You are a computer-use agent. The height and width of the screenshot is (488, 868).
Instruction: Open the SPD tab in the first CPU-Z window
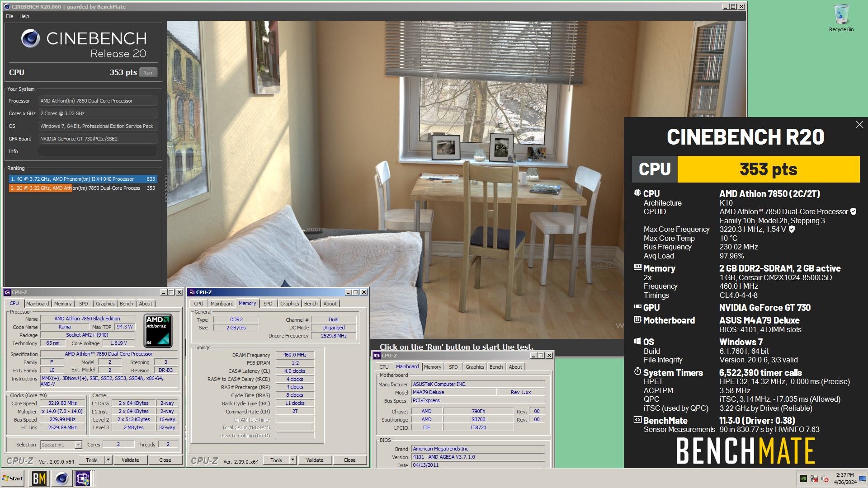(x=84, y=304)
